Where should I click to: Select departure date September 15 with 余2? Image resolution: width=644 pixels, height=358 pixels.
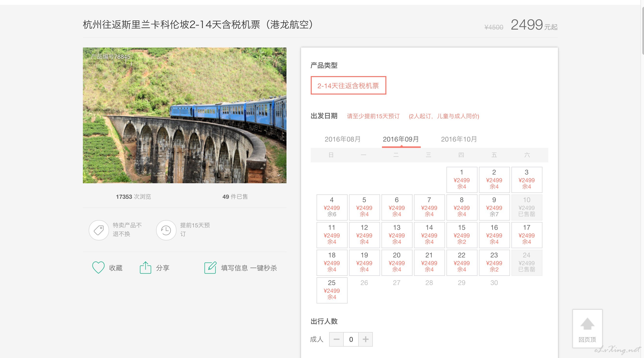[462, 235]
